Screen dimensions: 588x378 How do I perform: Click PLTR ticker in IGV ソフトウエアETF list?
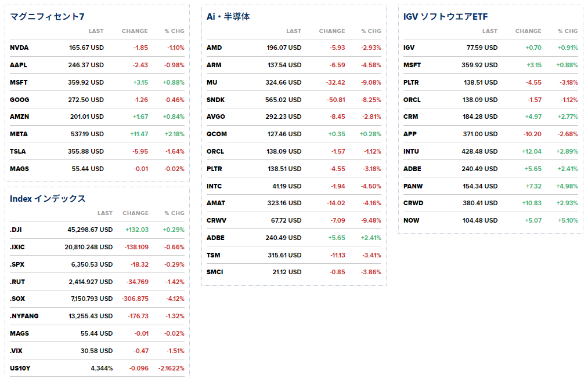[412, 82]
